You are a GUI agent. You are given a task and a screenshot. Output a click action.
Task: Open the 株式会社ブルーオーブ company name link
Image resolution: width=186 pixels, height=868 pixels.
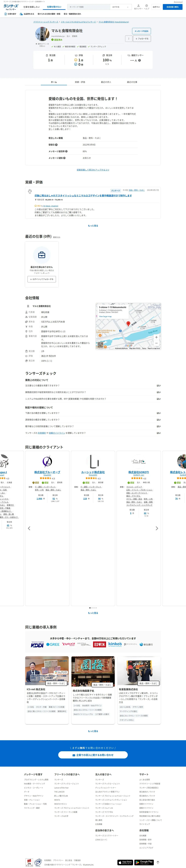tap(47, 472)
